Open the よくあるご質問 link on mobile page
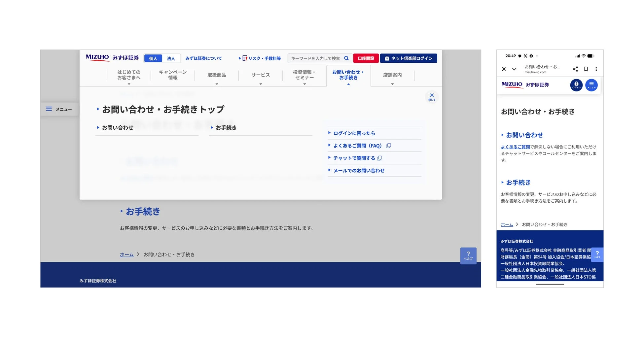The height and width of the screenshot is (337, 644). pyautogui.click(x=515, y=147)
